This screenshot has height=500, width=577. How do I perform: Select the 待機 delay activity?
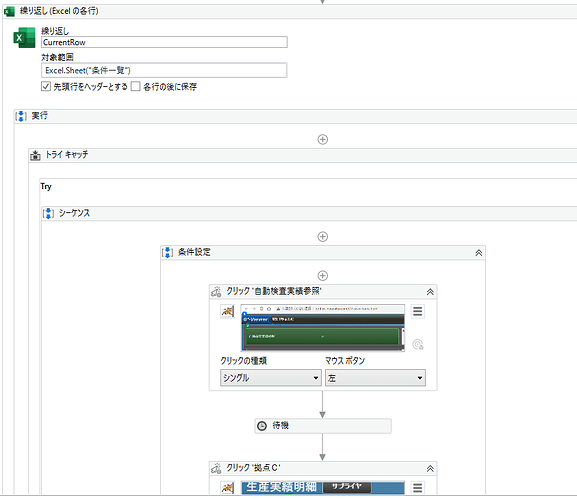(x=323, y=426)
